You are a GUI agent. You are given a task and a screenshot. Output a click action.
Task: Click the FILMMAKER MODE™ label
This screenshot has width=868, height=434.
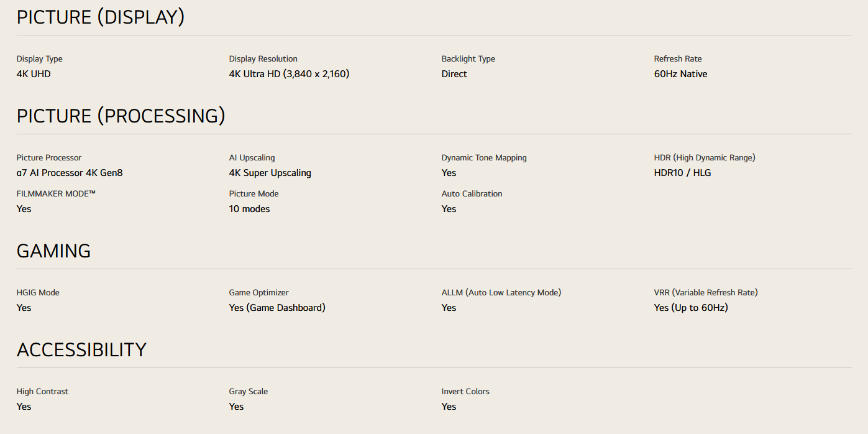coord(56,194)
